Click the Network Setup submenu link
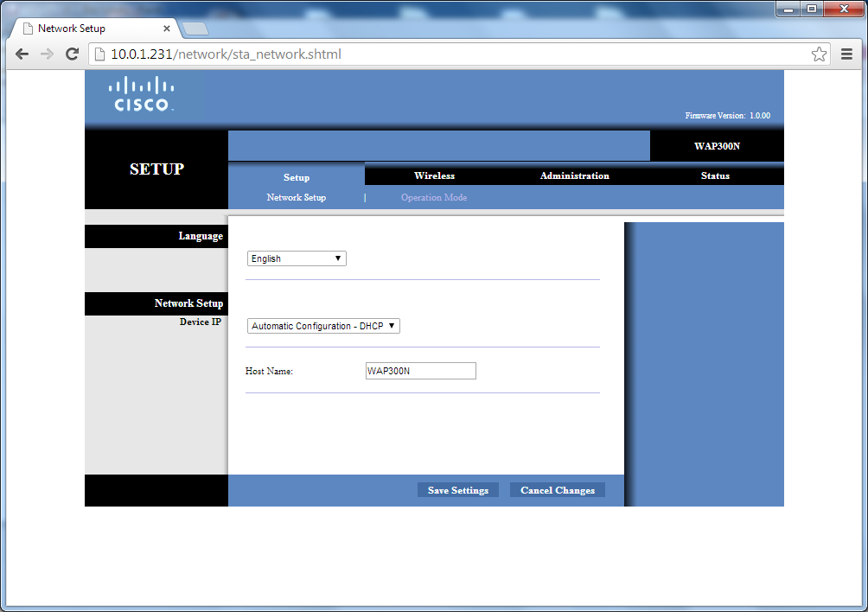The width and height of the screenshot is (868, 612). coord(297,198)
